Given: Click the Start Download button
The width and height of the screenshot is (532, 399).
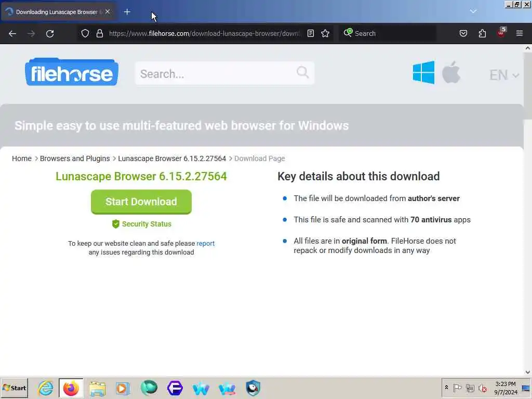Looking at the screenshot, I should pos(141,202).
